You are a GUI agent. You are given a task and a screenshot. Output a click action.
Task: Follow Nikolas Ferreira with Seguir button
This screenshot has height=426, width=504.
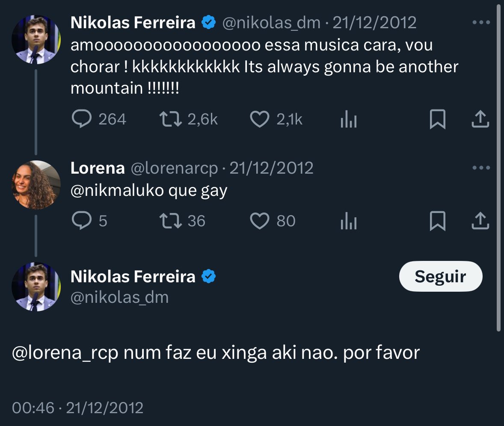pyautogui.click(x=441, y=276)
